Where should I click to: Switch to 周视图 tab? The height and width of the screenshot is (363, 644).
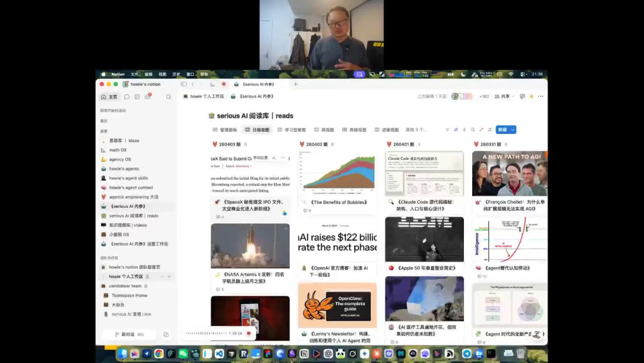pyautogui.click(x=324, y=130)
